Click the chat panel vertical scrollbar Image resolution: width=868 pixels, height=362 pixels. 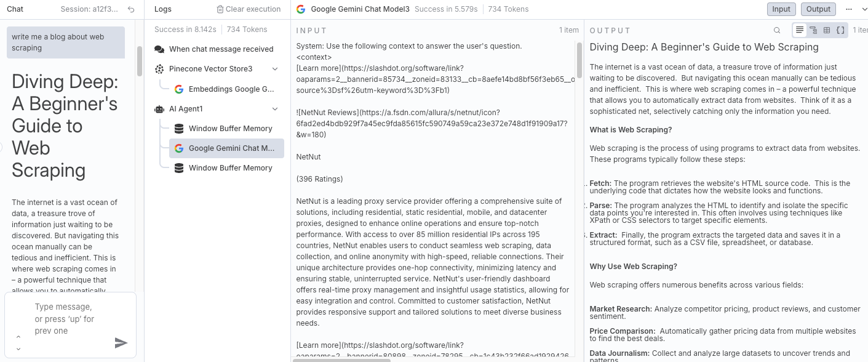(x=140, y=62)
